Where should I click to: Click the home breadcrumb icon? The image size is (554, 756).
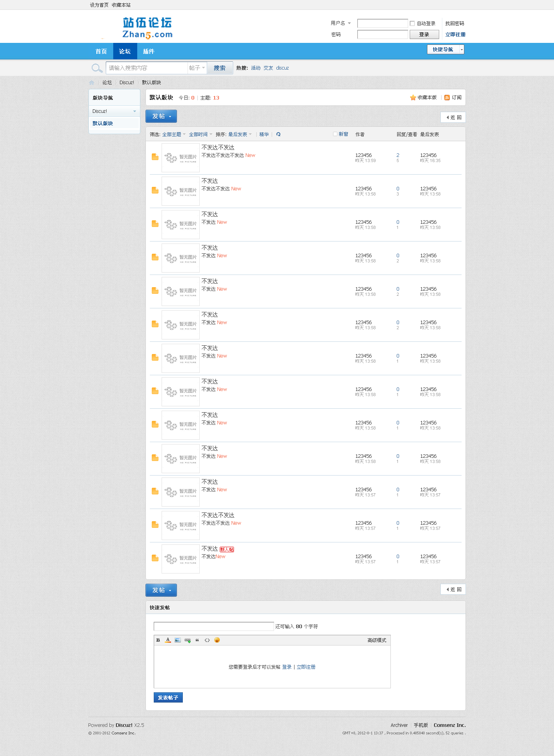pos(92,83)
